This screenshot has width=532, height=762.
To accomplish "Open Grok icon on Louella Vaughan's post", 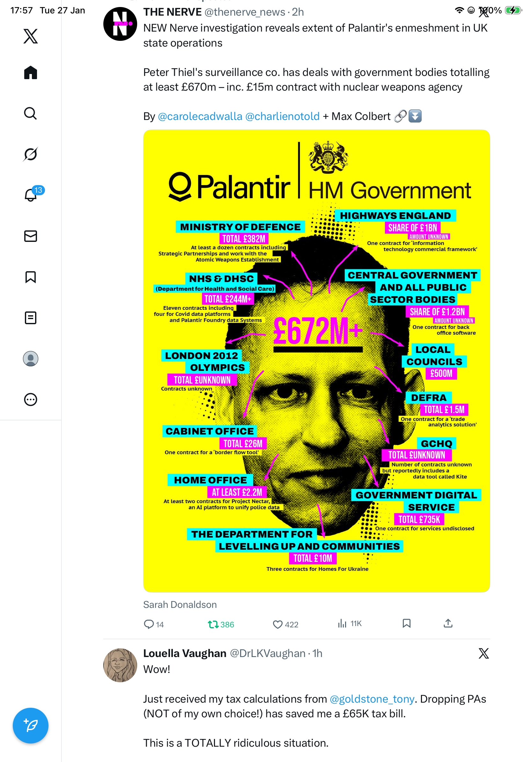I will pos(484,653).
